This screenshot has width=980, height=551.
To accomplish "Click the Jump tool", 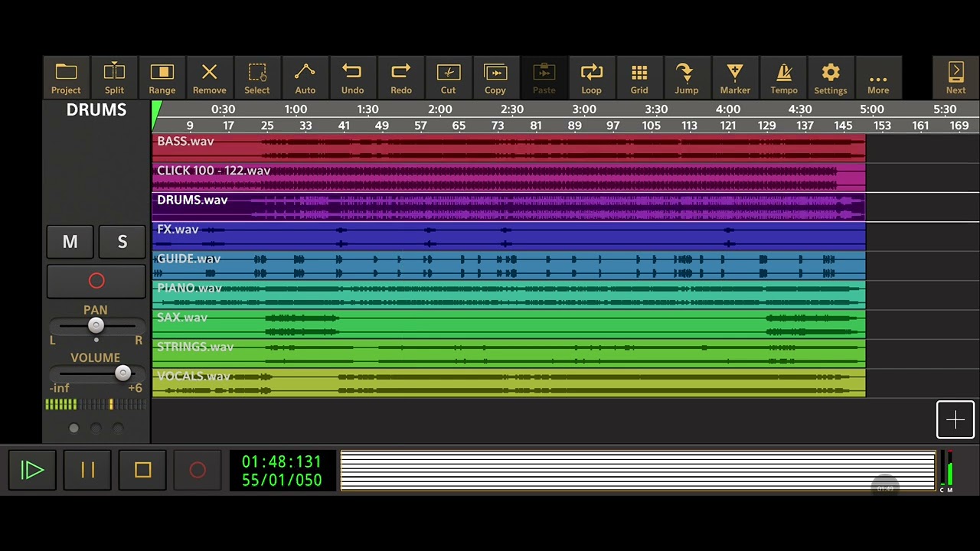I will pyautogui.click(x=686, y=78).
